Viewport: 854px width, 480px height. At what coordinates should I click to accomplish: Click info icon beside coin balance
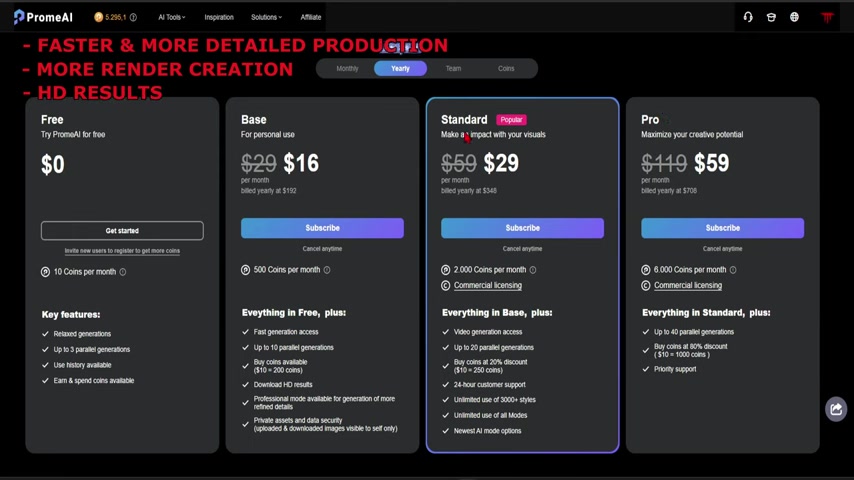(133, 17)
